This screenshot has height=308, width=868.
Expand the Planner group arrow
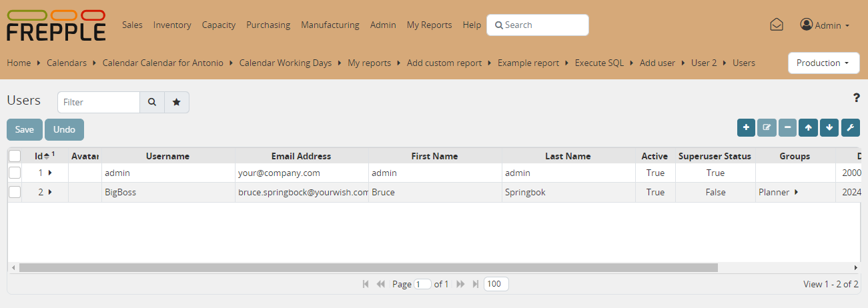(x=796, y=192)
